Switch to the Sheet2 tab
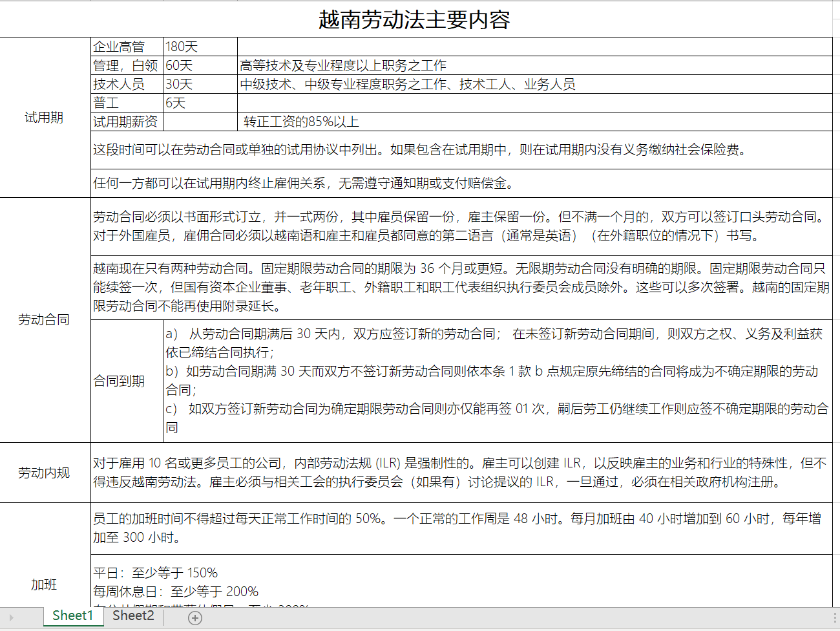Viewport: 840px width, 631px height. coord(133,616)
